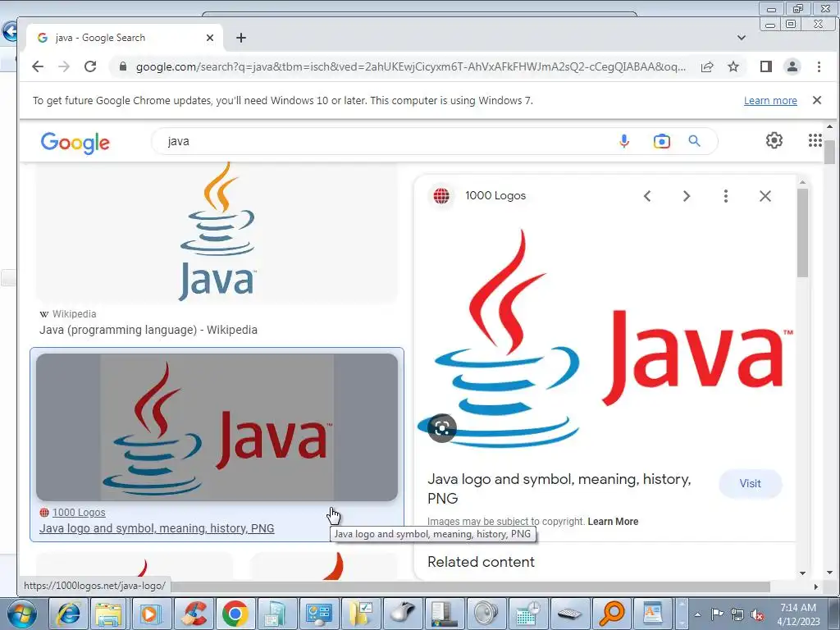Click the site information lock icon
The height and width of the screenshot is (630, 840).
pos(123,66)
